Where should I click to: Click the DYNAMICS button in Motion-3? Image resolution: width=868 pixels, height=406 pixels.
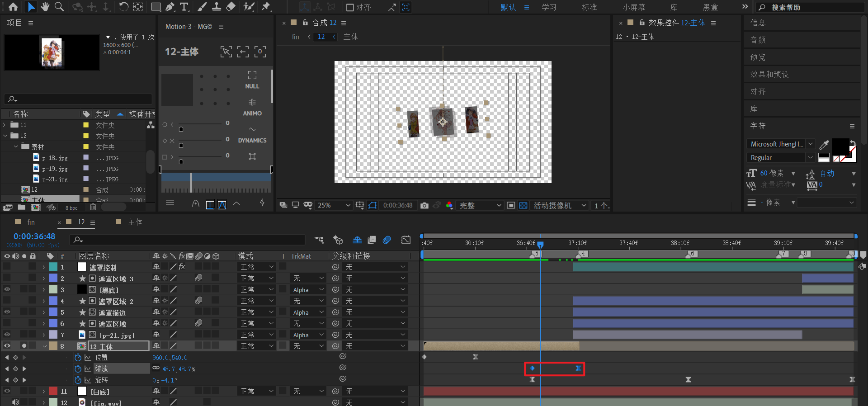252,135
